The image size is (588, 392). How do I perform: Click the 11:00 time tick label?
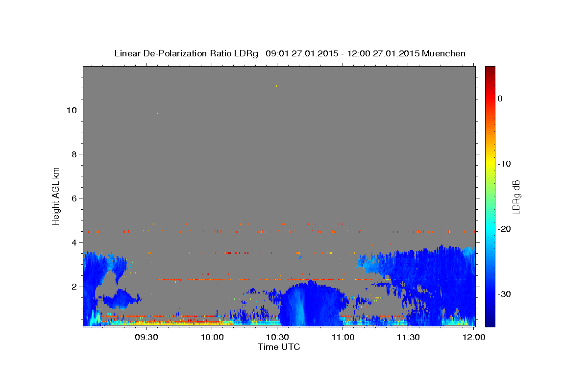point(343,337)
